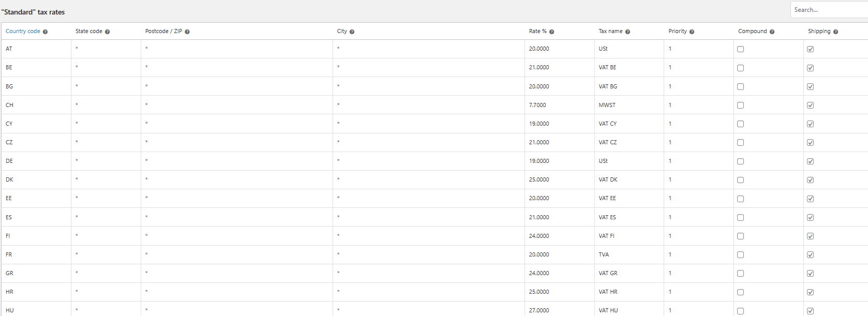Click help icon next to Priority

tap(692, 32)
